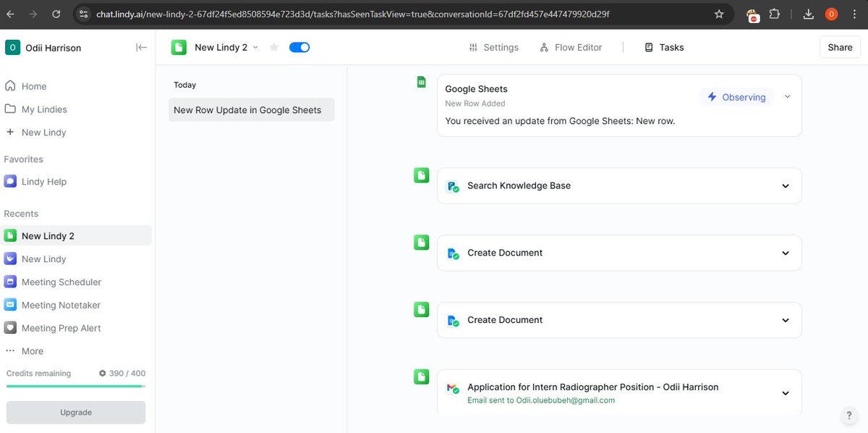Screen dimensions: 868x433
Task: Expand the first Create Document step
Action: 786,253
